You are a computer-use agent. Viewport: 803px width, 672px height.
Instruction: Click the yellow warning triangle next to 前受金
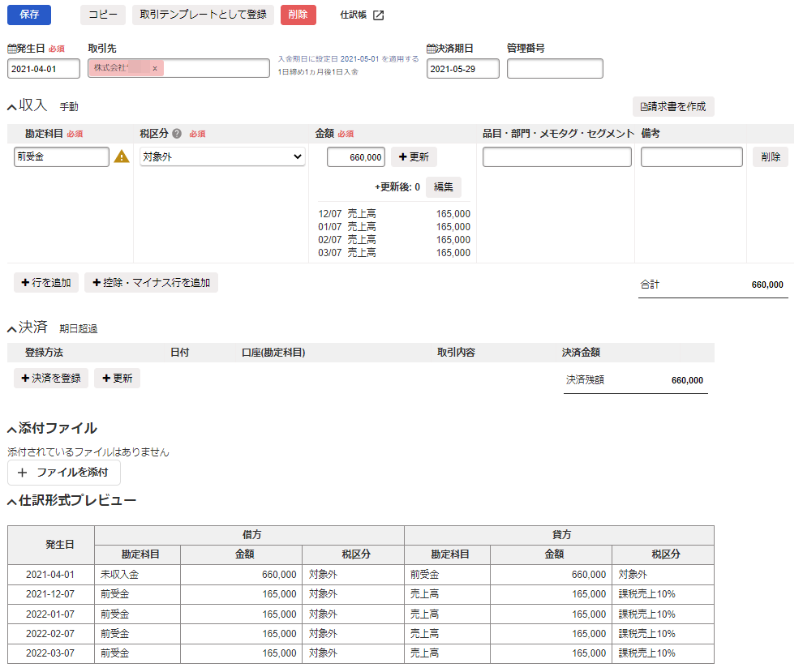click(x=122, y=156)
